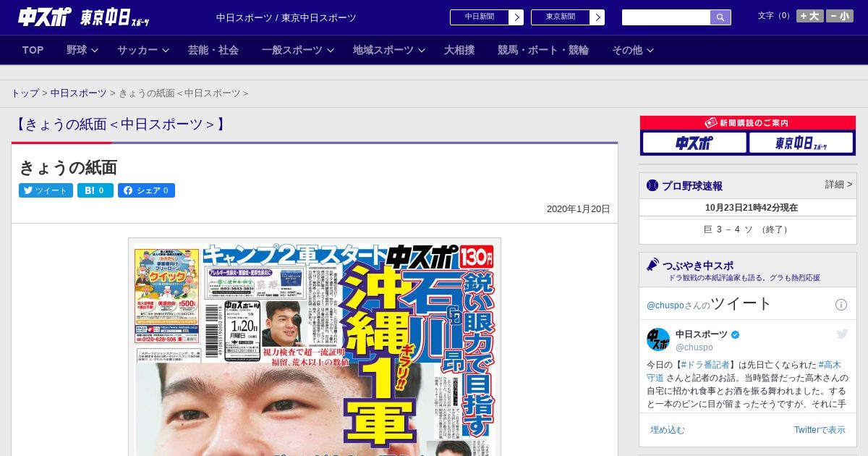
Task: Click the pen icon beside つぶやき中スポ
Action: pos(652,265)
